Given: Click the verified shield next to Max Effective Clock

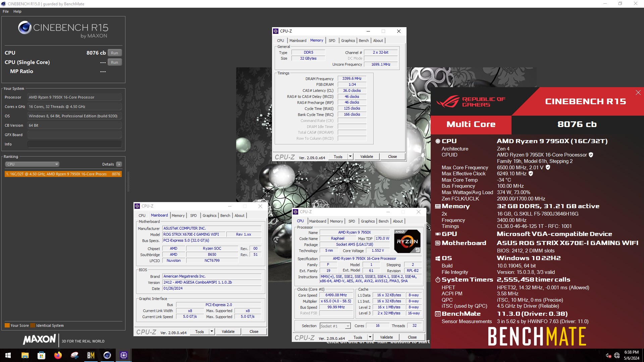Looking at the screenshot, I should (x=531, y=174).
